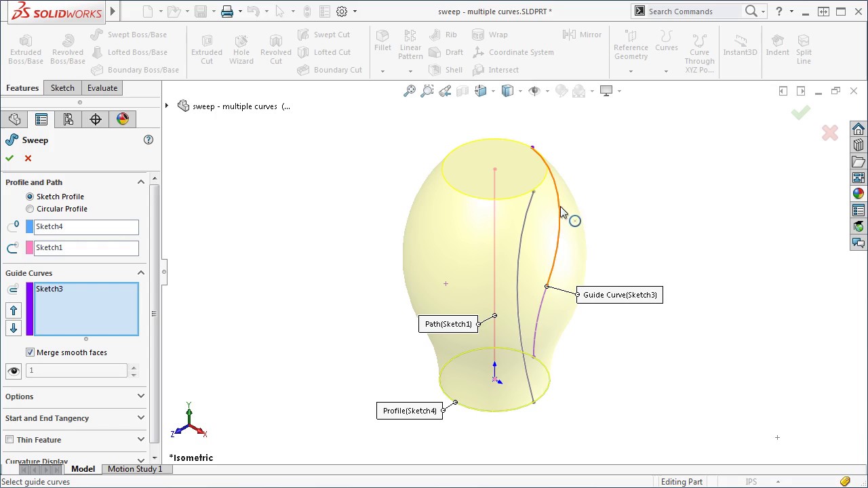Open the SolidWorks Resources home task pane

click(859, 129)
